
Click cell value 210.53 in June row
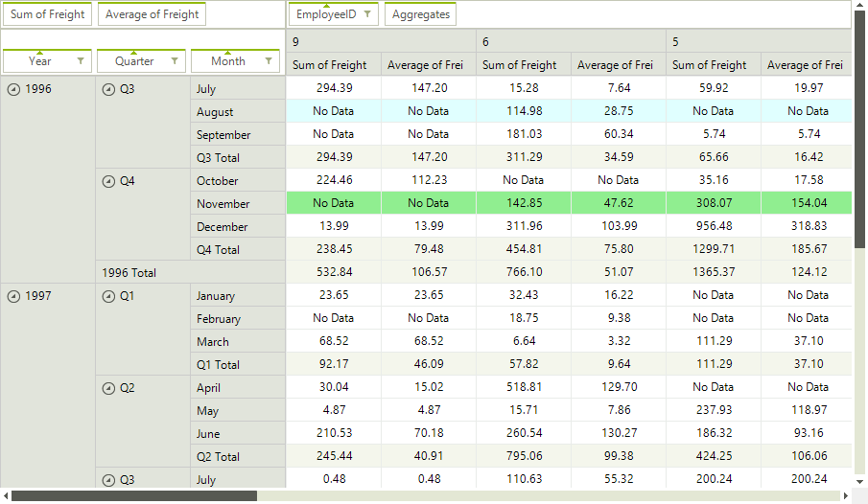[334, 433]
